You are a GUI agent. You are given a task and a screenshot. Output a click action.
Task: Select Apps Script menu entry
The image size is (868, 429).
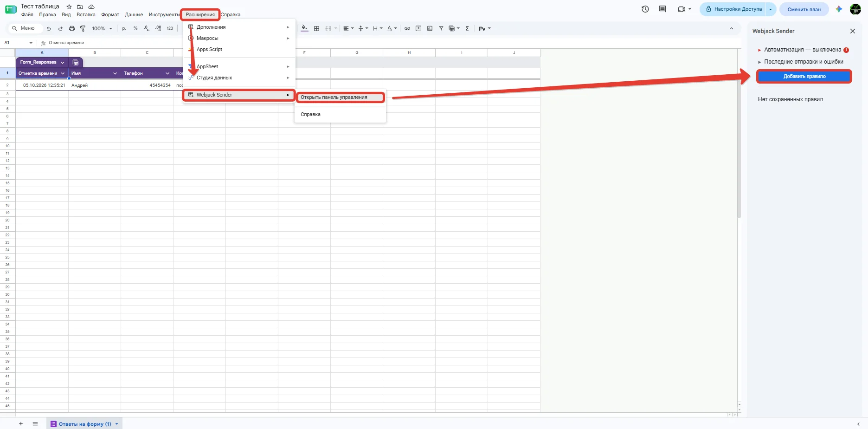(x=209, y=49)
